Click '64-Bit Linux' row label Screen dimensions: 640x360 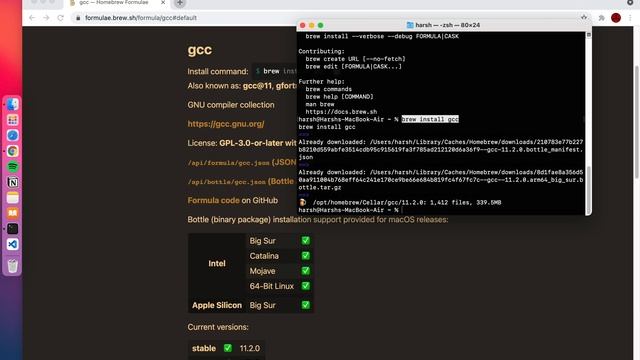[272, 286]
